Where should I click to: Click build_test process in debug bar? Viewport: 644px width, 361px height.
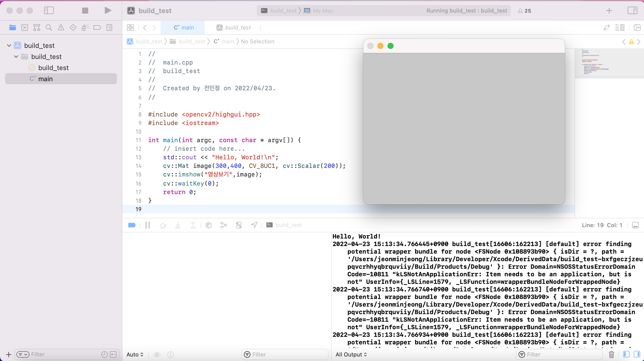click(284, 225)
